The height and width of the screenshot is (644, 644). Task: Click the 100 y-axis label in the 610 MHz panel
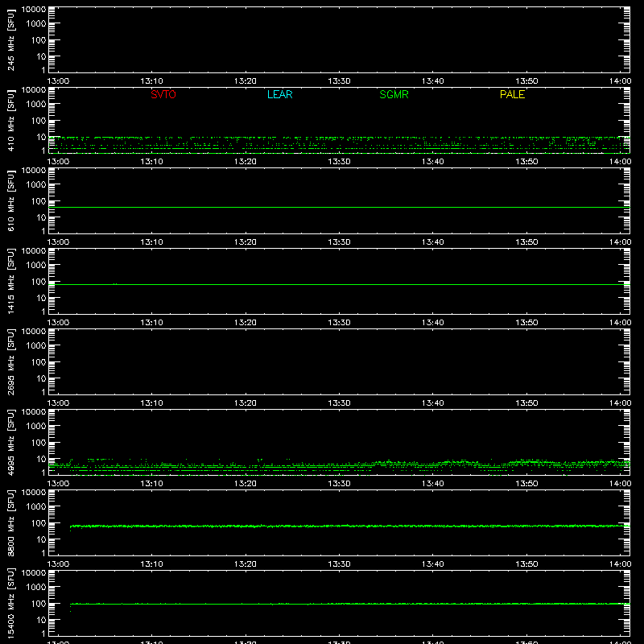point(39,201)
